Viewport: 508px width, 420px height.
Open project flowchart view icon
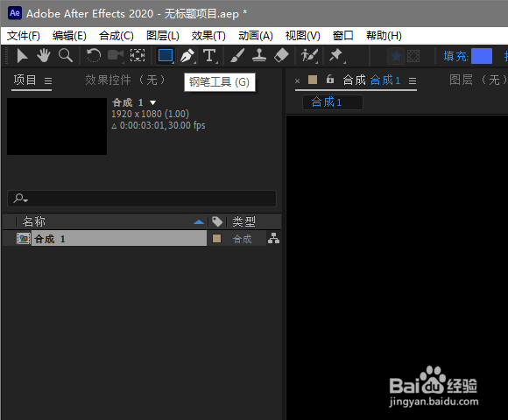tap(273, 238)
